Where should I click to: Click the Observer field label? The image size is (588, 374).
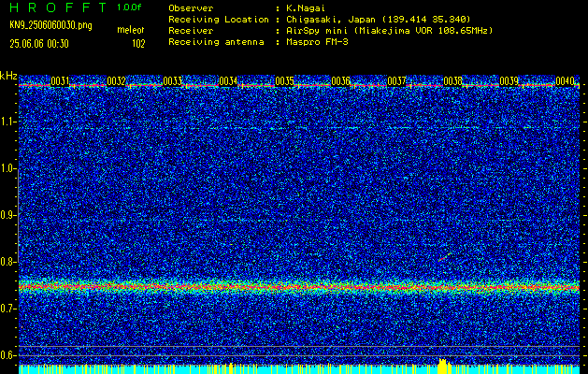(x=191, y=8)
